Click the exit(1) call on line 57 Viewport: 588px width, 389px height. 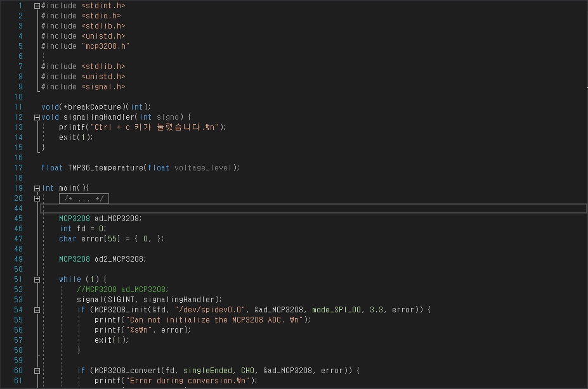click(x=112, y=340)
